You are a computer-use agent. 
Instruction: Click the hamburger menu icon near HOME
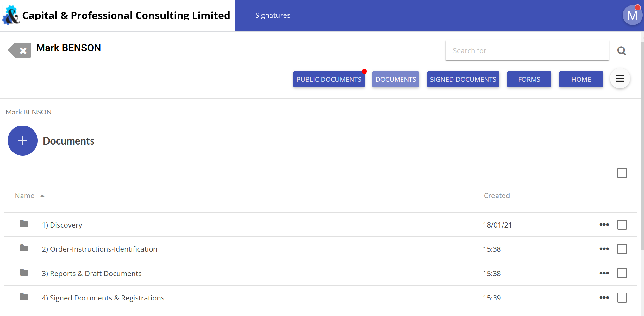[620, 78]
